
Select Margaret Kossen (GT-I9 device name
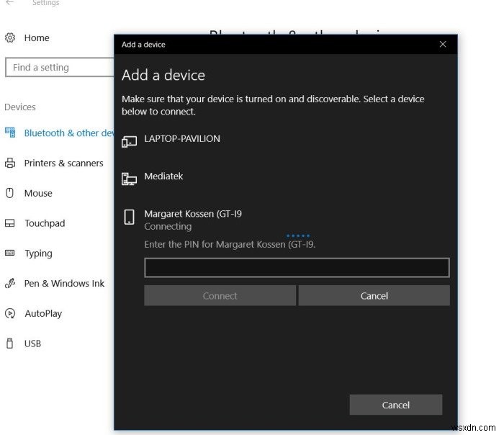click(x=193, y=214)
